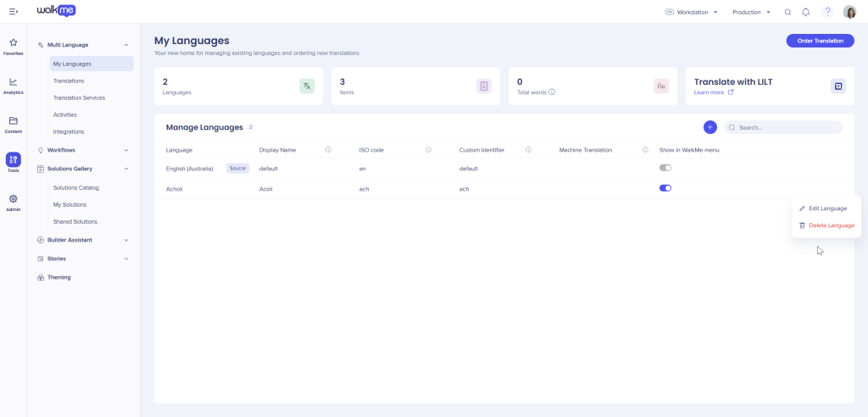This screenshot has width=868, height=417.
Task: Collapse sidebar with hamburger menu icon
Action: (14, 12)
